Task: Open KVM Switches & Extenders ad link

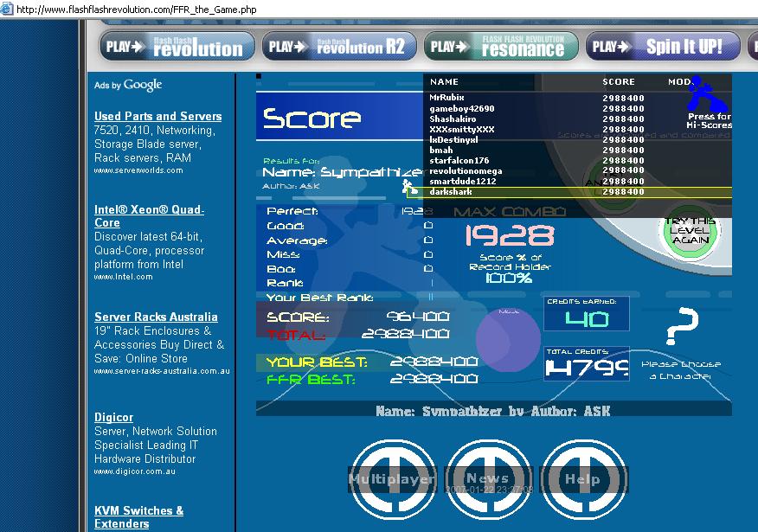Action: point(138,517)
